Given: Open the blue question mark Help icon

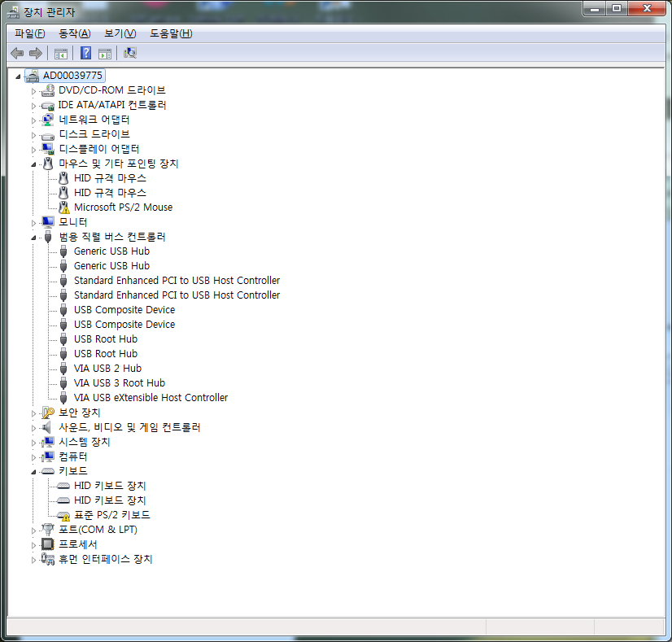Looking at the screenshot, I should [x=85, y=53].
